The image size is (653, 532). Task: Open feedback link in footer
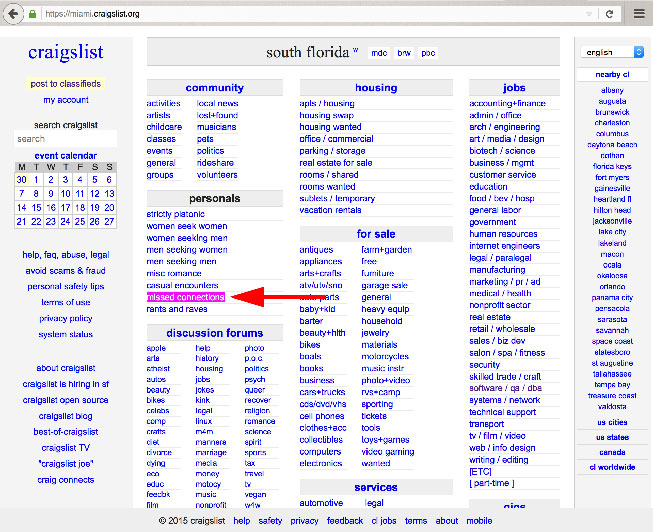(x=345, y=521)
